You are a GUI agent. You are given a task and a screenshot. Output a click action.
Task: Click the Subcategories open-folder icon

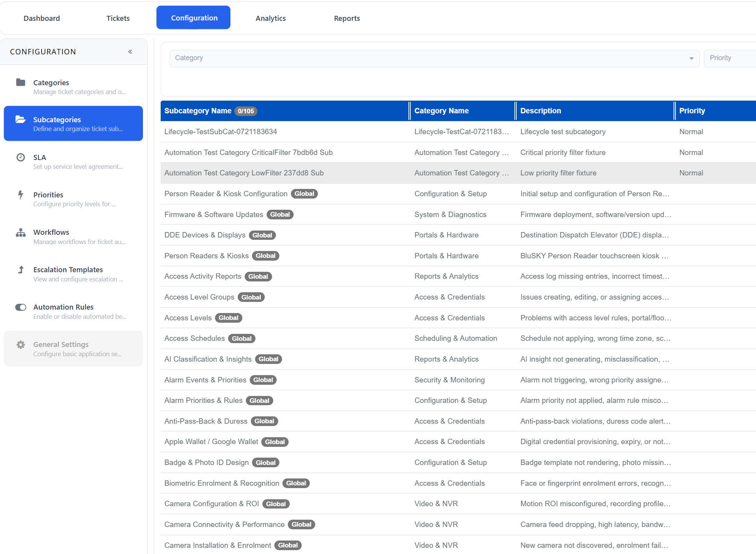20,119
